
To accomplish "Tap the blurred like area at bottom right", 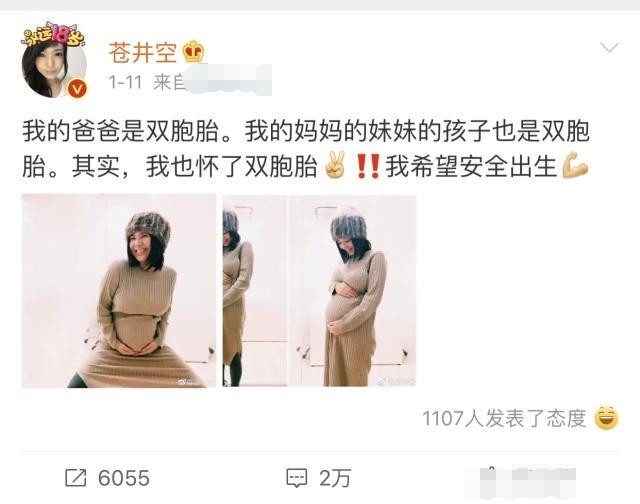I will [x=527, y=483].
